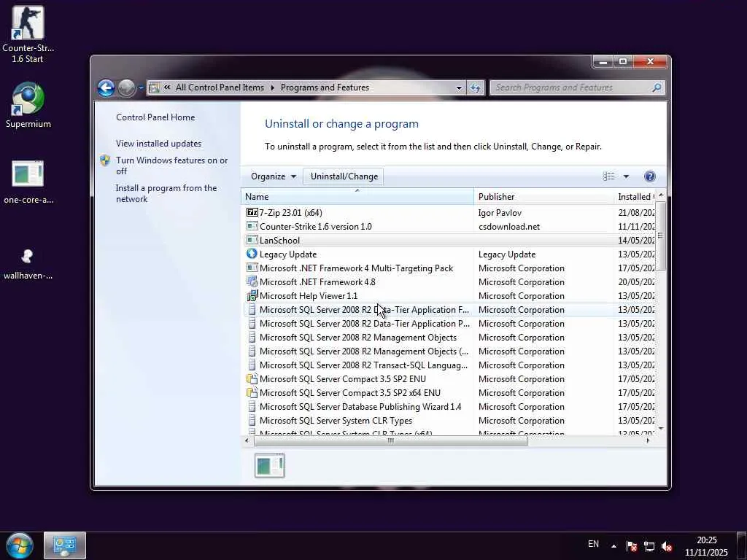This screenshot has width=747, height=560.
Task: Open View installed updates link
Action: click(158, 144)
